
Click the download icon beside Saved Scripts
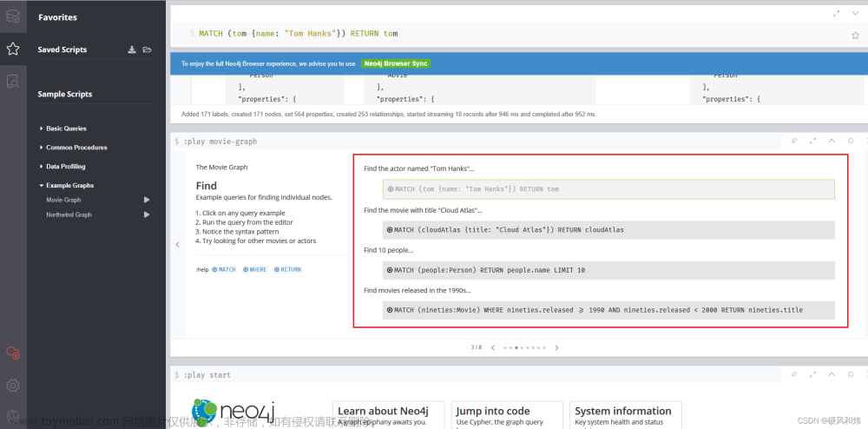tap(132, 49)
